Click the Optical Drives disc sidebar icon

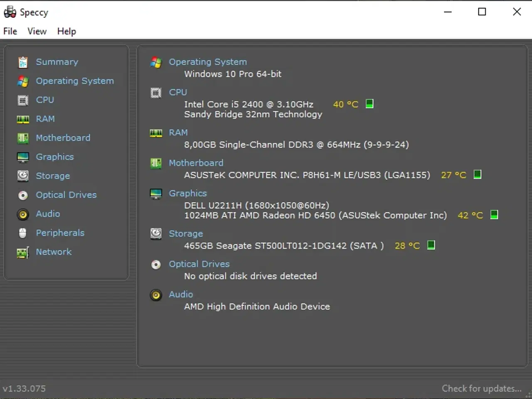(23, 195)
